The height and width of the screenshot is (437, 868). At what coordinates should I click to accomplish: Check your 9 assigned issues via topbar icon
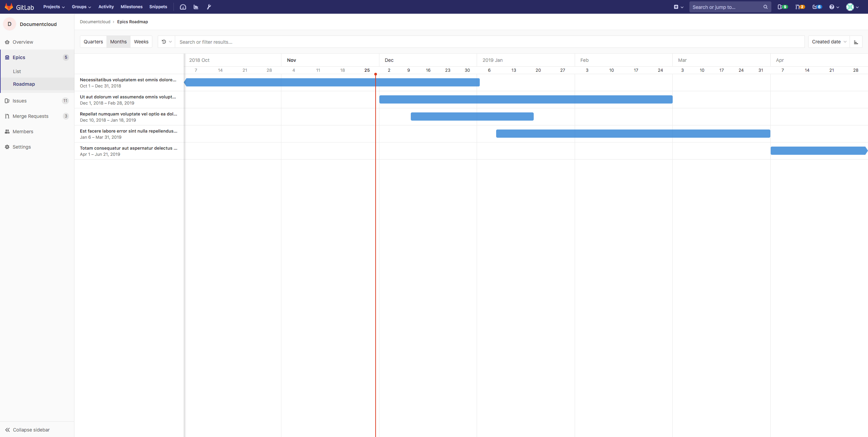(782, 7)
